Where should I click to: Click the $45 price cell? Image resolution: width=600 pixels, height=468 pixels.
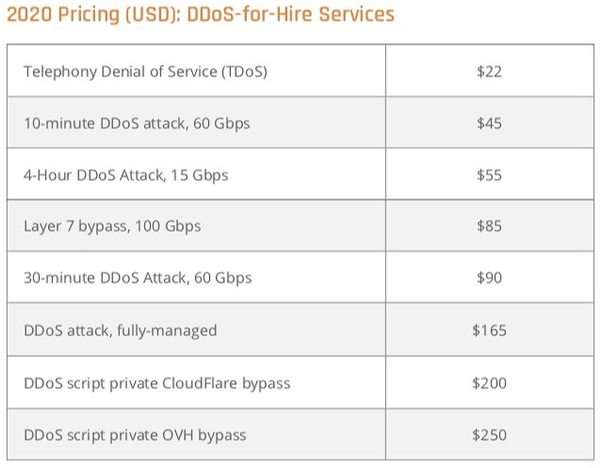pos(490,123)
